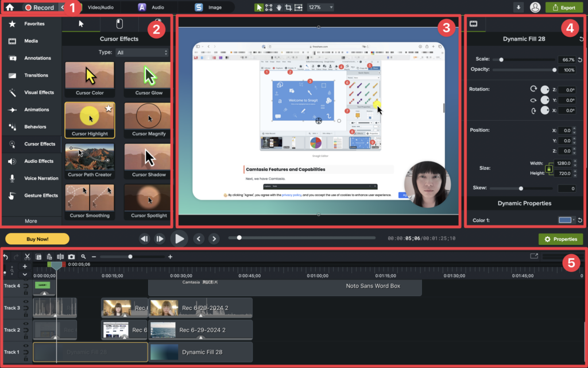
Task: Pick the canvas Crop tool
Action: (288, 7)
